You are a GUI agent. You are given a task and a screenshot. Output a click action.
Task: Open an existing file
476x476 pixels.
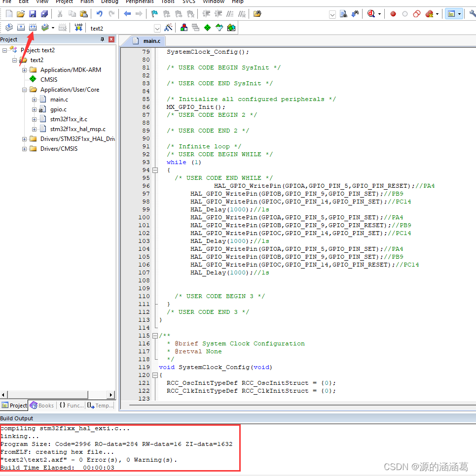coord(21,14)
